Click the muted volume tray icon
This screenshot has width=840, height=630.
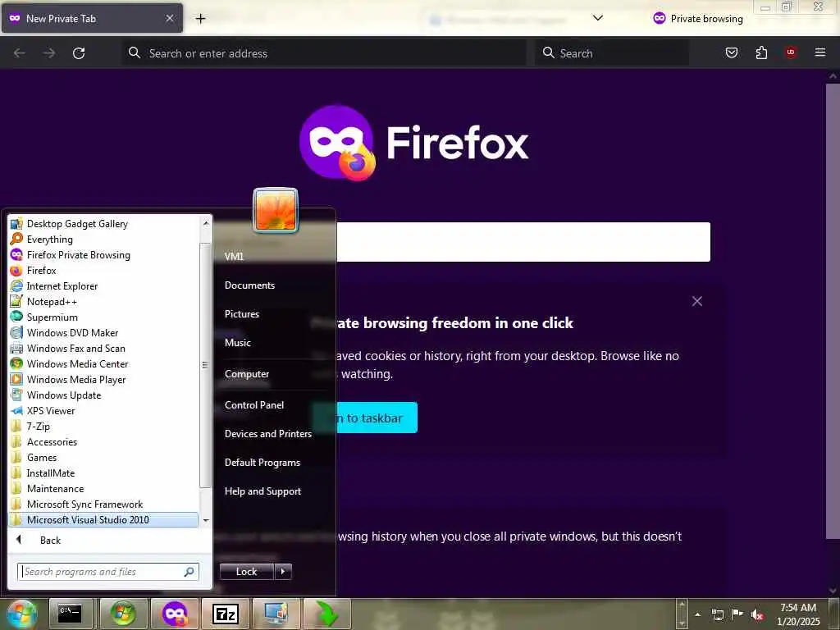pyautogui.click(x=757, y=614)
